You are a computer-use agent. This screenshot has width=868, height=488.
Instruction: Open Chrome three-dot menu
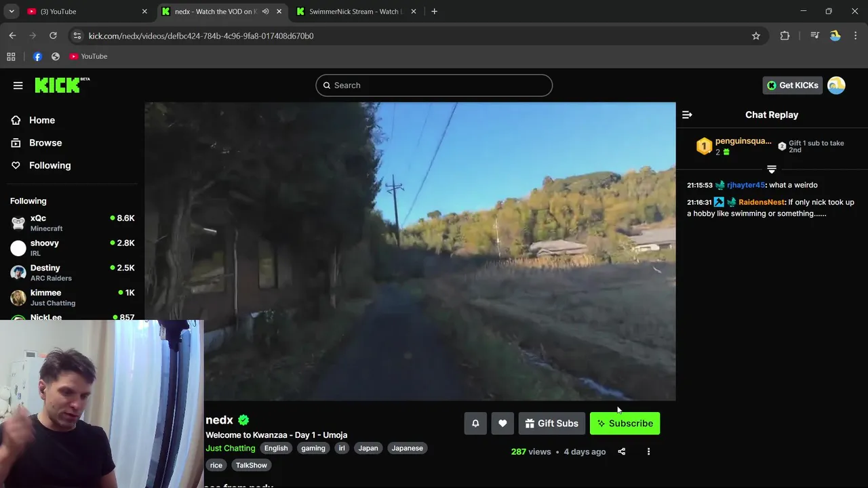(x=855, y=36)
